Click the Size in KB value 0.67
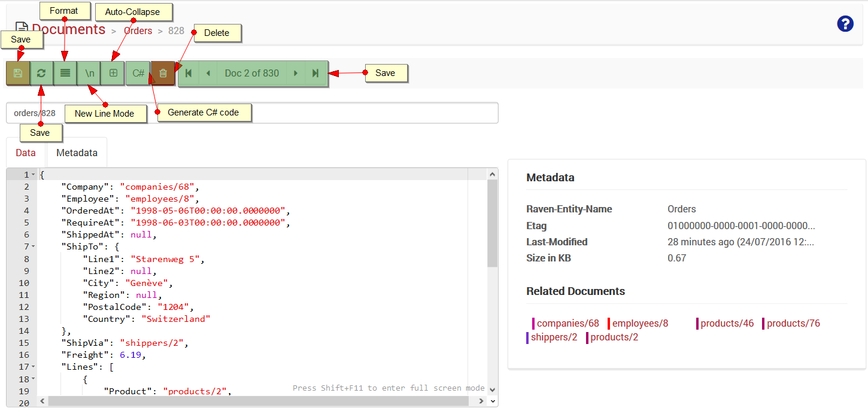 pos(677,258)
